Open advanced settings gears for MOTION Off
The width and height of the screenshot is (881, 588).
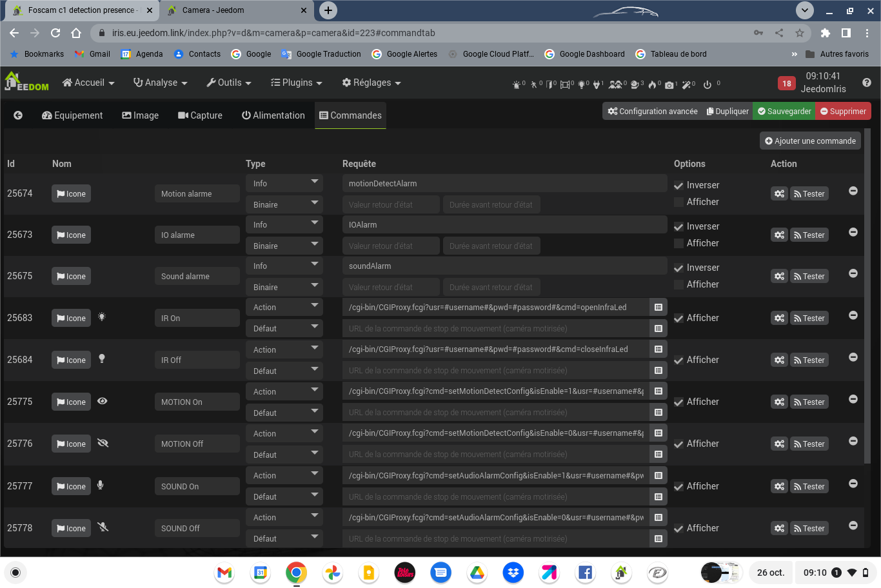tap(779, 444)
